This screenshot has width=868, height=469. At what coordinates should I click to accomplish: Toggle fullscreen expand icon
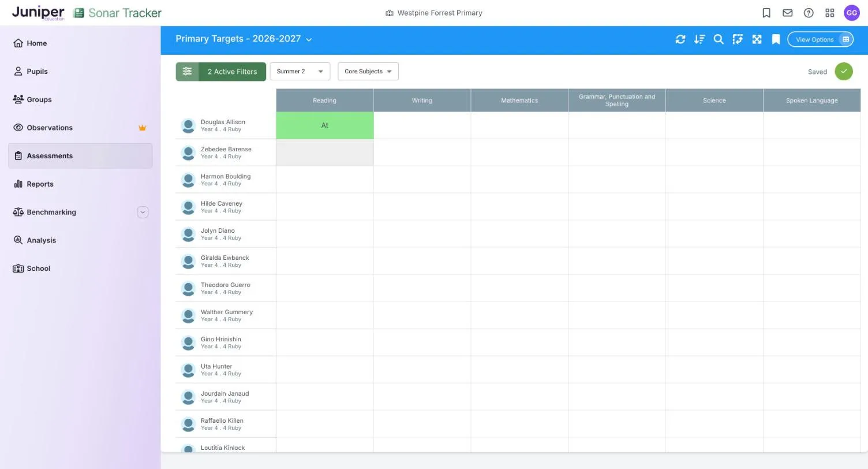click(757, 39)
